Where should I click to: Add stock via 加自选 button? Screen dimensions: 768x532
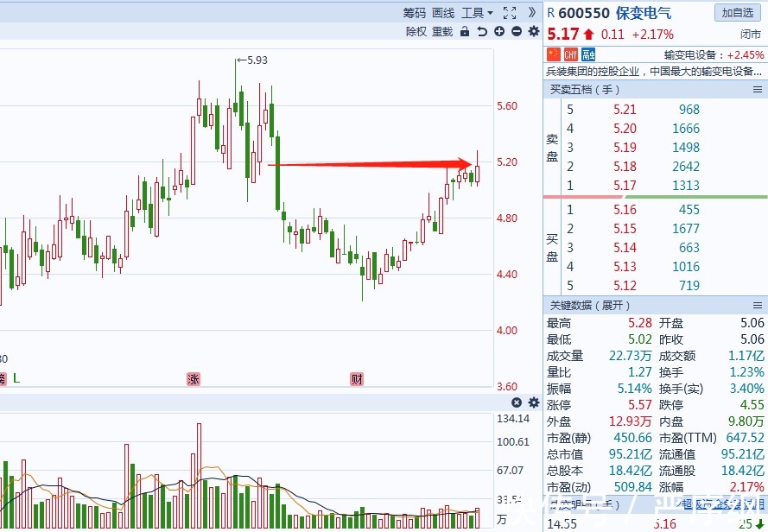pos(738,13)
